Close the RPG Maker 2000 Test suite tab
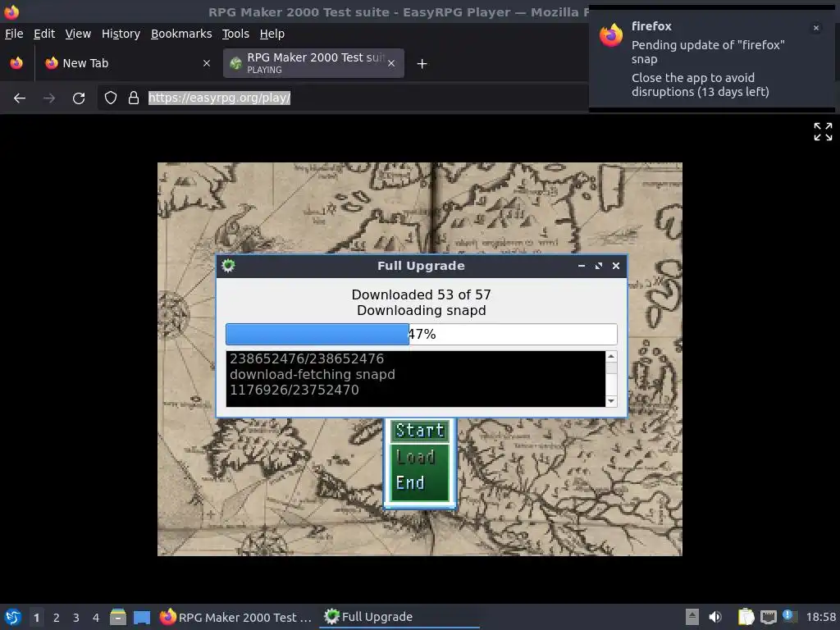840x630 pixels. click(391, 63)
